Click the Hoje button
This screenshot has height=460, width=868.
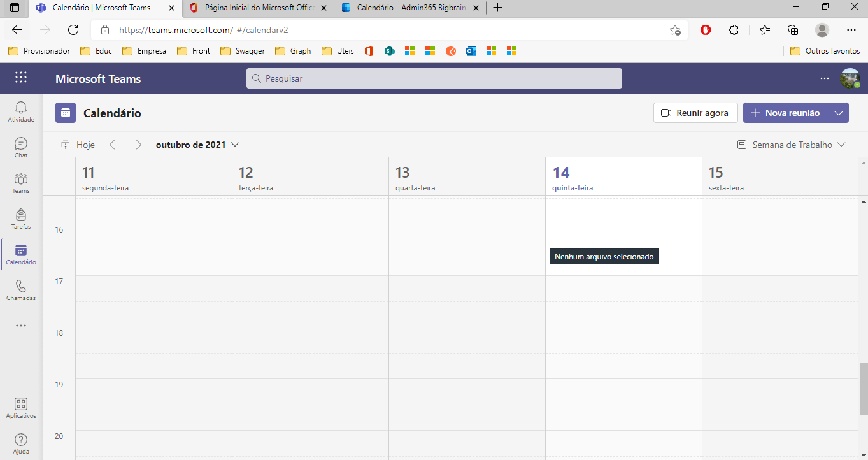(78, 145)
